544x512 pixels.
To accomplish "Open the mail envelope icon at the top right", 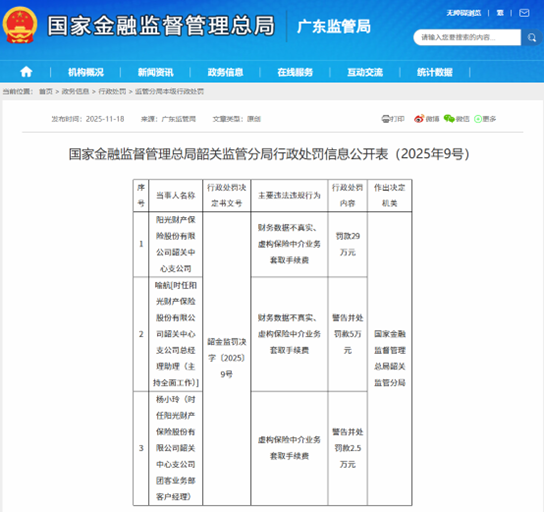I will coord(524,13).
